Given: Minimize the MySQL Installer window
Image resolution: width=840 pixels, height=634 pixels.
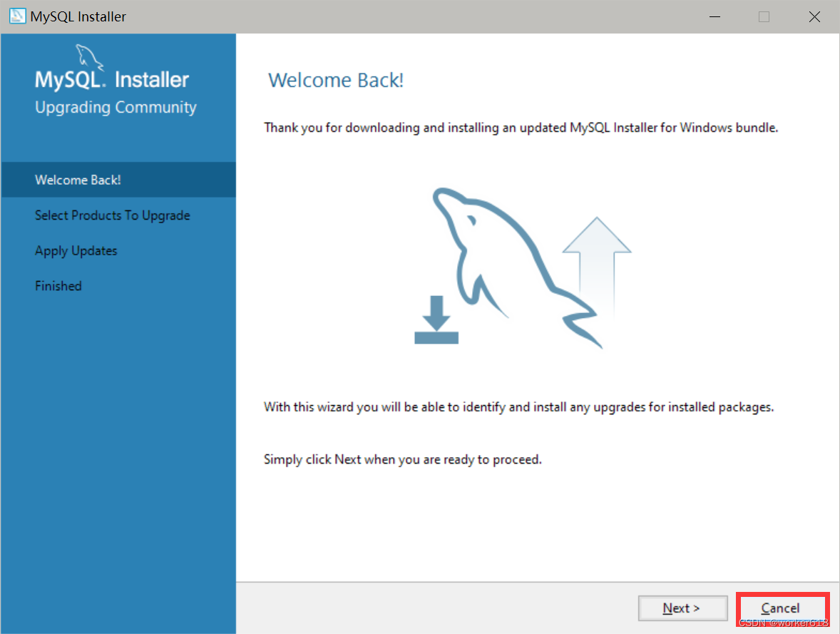Looking at the screenshot, I should pos(714,16).
